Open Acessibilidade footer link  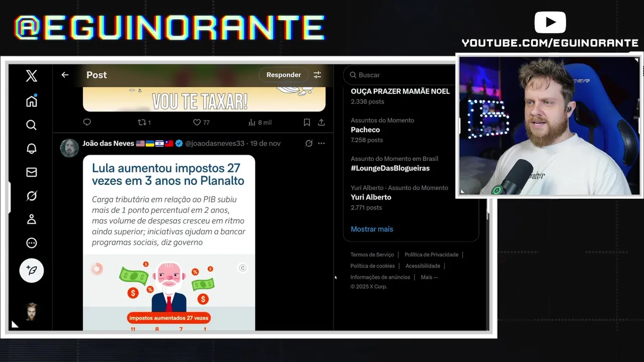pyautogui.click(x=423, y=266)
